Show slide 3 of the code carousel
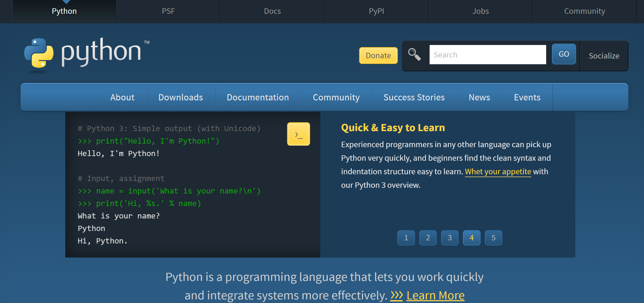The height and width of the screenshot is (303, 644). [450, 238]
